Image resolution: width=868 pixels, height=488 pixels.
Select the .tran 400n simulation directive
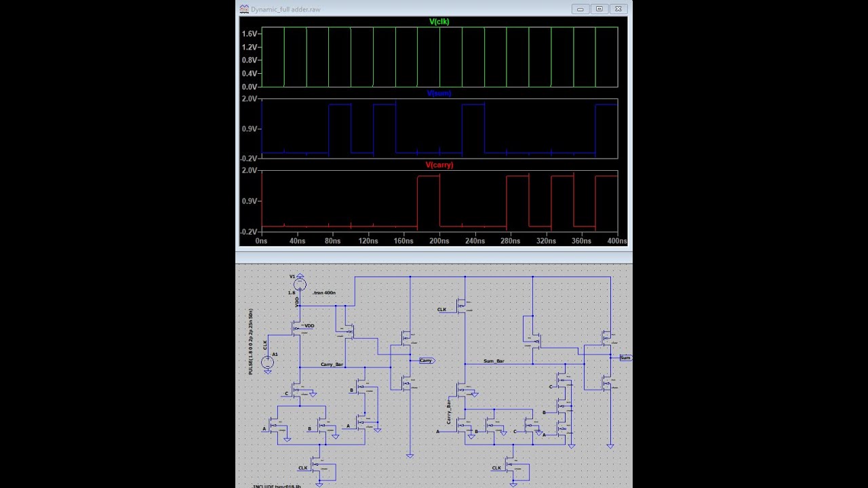click(x=324, y=293)
